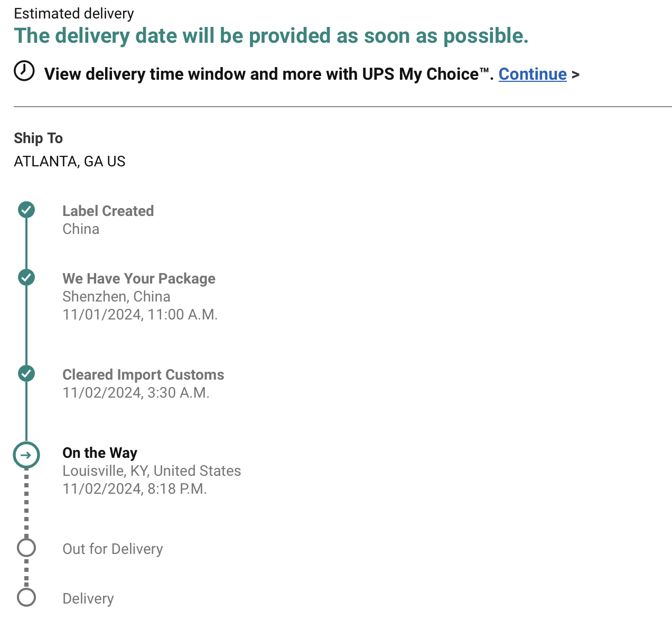Screen dimensions: 672x621
Task: Click the On the Way status heading
Action: coord(100,453)
